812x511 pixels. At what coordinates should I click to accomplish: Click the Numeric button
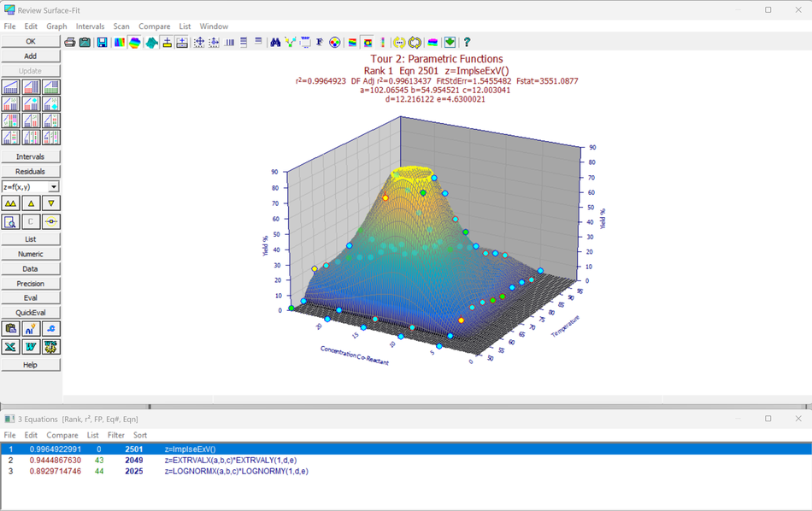click(x=31, y=254)
